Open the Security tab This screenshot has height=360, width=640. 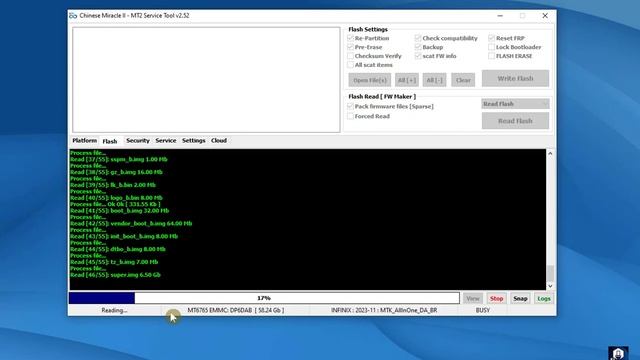tap(138, 140)
